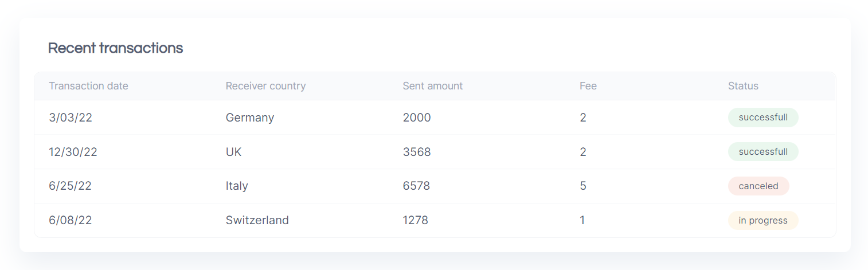868x270 pixels.
Task: Click the Receiver country column header
Action: click(x=265, y=86)
